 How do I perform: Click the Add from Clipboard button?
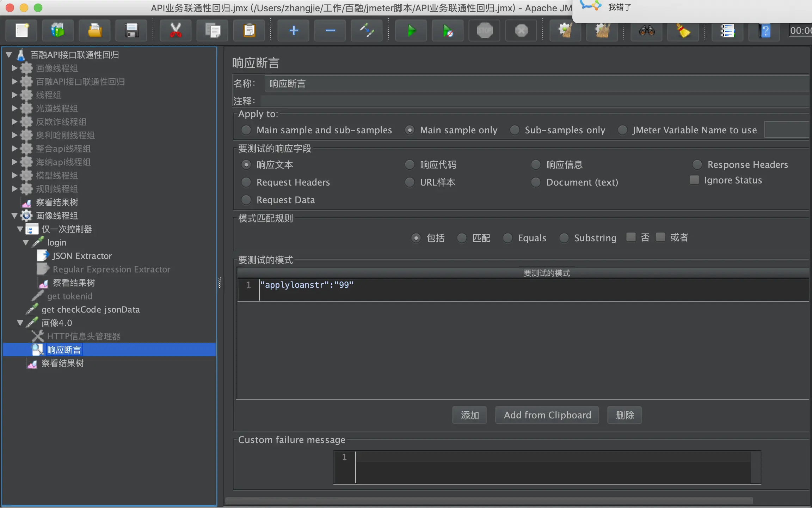click(x=547, y=415)
